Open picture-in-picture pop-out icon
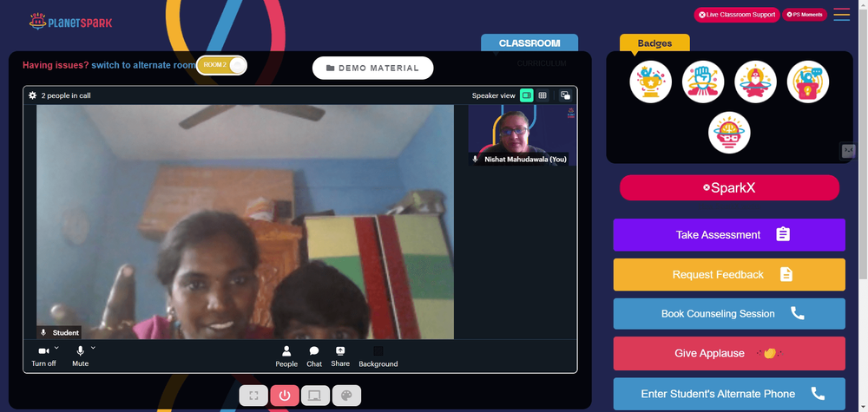The width and height of the screenshot is (868, 412). (565, 95)
